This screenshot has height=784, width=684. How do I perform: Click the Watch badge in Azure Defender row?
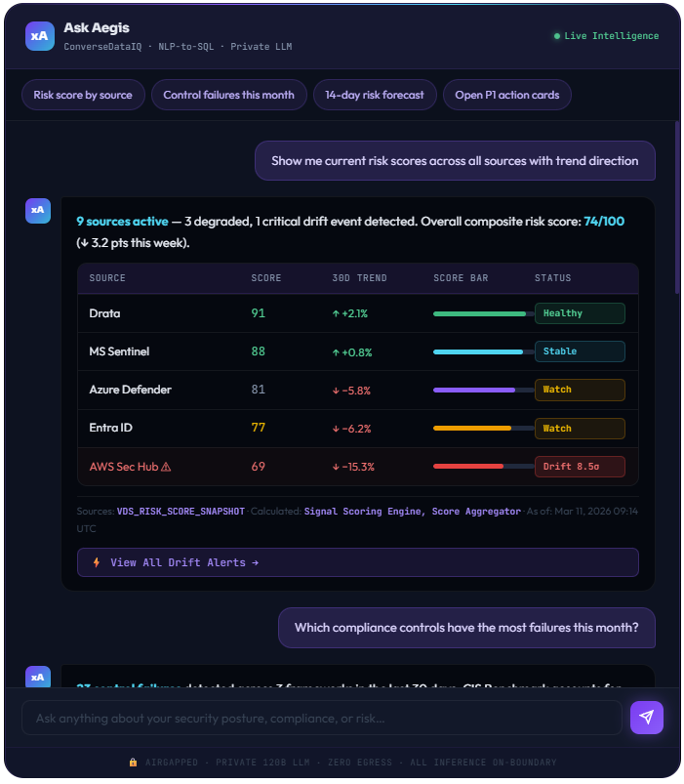(x=580, y=390)
